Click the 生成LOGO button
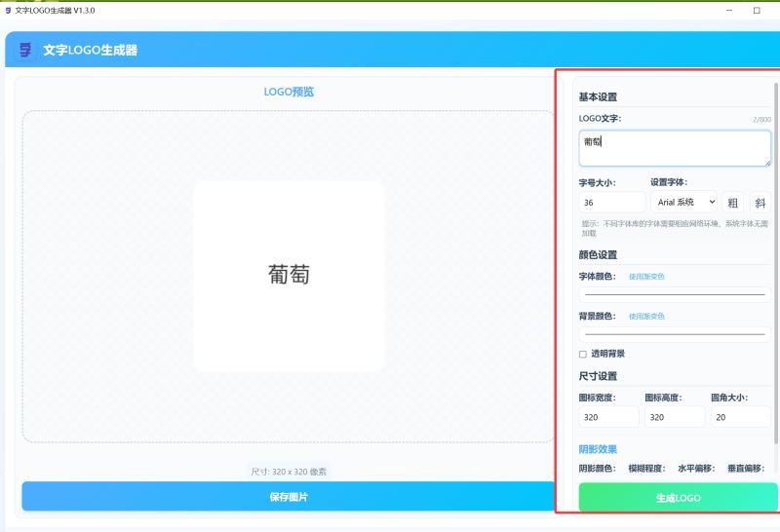 678,497
